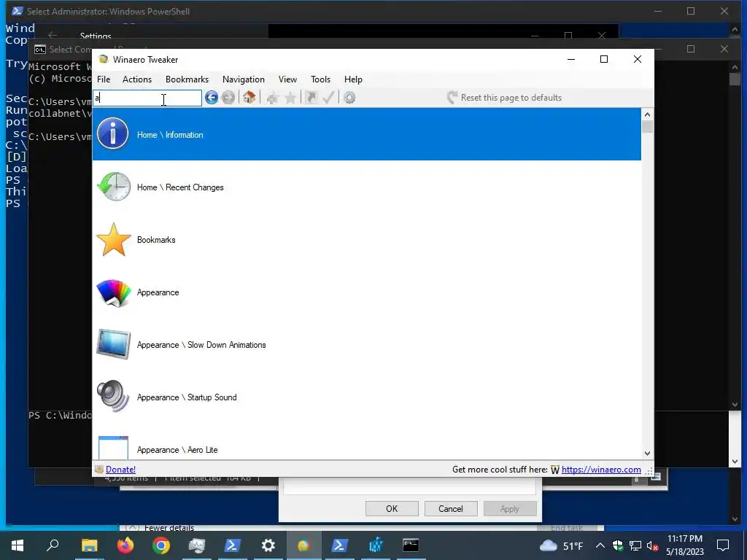
Task: Click the Add bookmark star-plus icon
Action: (x=273, y=98)
